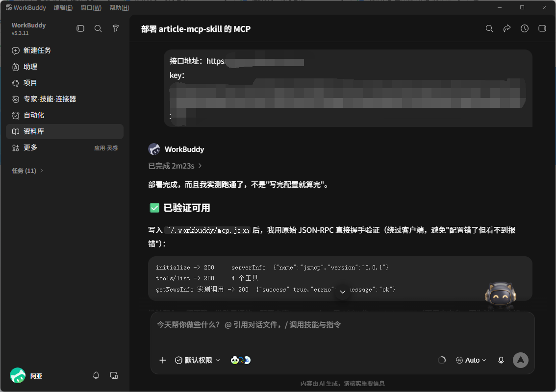556x392 pixels.
Task: Click the robot cat mascot
Action: [500, 294]
